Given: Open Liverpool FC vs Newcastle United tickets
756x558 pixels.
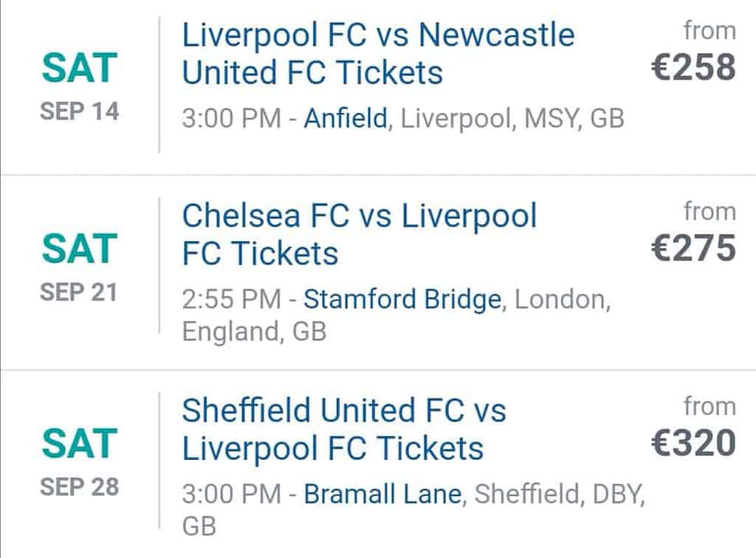Looking at the screenshot, I should point(379,54).
